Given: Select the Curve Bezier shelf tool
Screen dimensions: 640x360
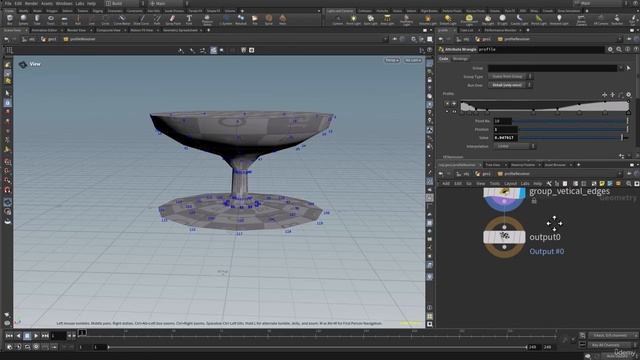Looking at the screenshot, I should click(x=122, y=19).
